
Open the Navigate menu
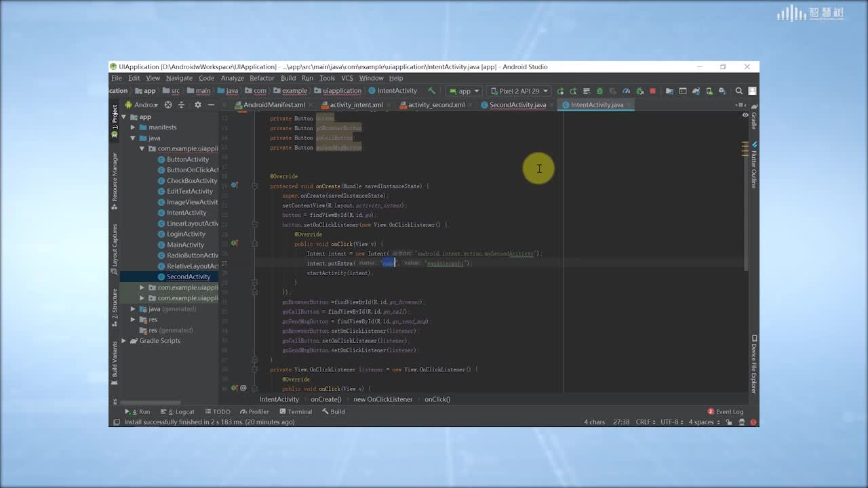click(179, 78)
